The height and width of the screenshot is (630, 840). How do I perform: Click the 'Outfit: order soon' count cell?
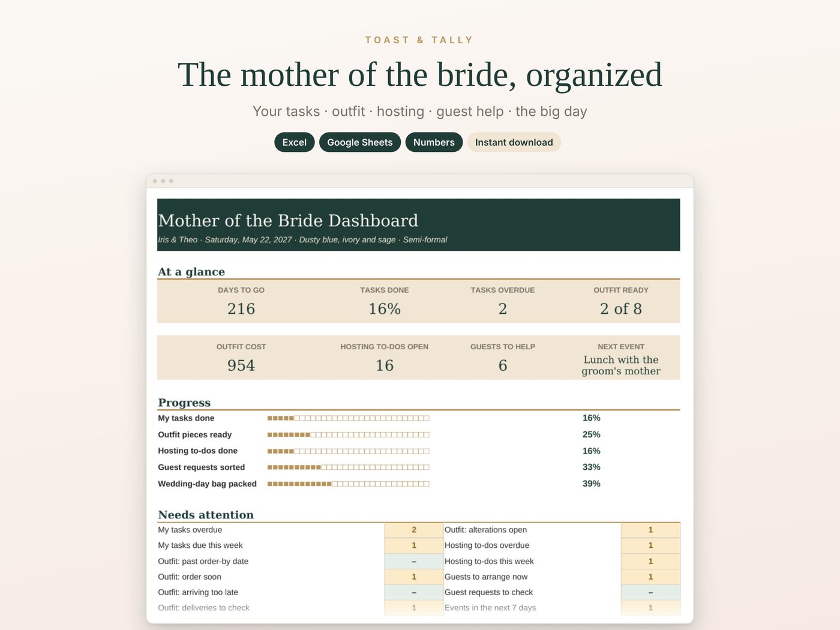[x=414, y=577]
